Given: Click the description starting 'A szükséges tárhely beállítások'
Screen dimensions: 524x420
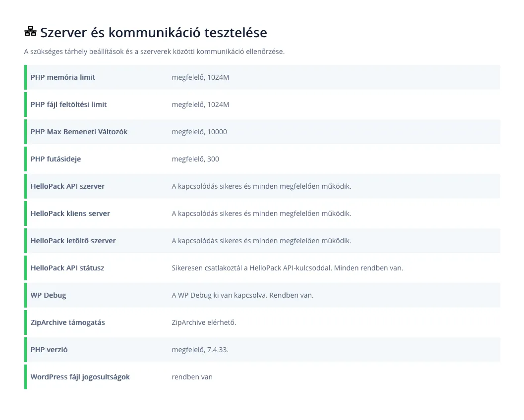Looking at the screenshot, I should tap(154, 52).
